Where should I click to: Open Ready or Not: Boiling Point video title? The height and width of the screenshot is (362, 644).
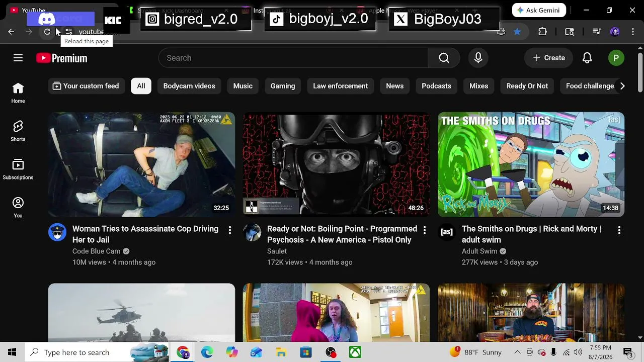coord(342,234)
